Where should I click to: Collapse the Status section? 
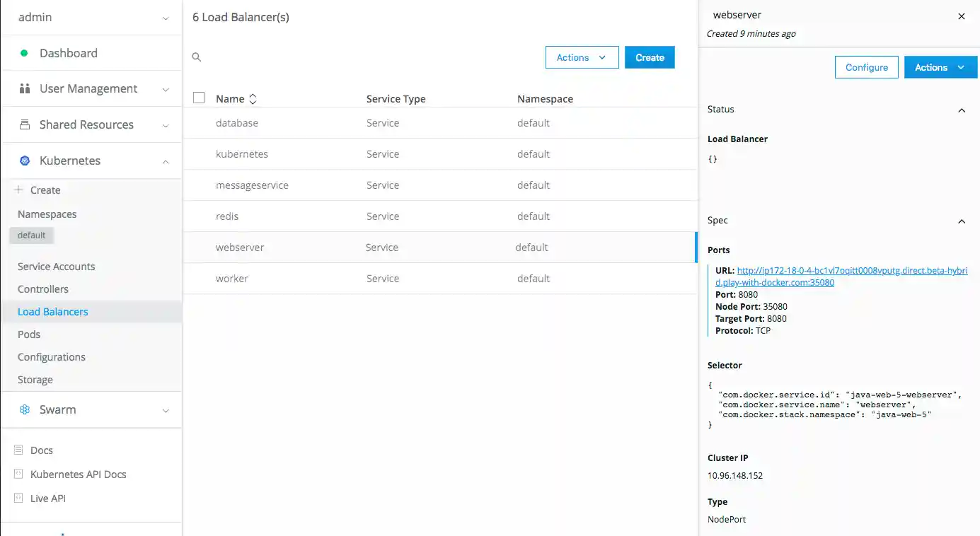pos(961,110)
